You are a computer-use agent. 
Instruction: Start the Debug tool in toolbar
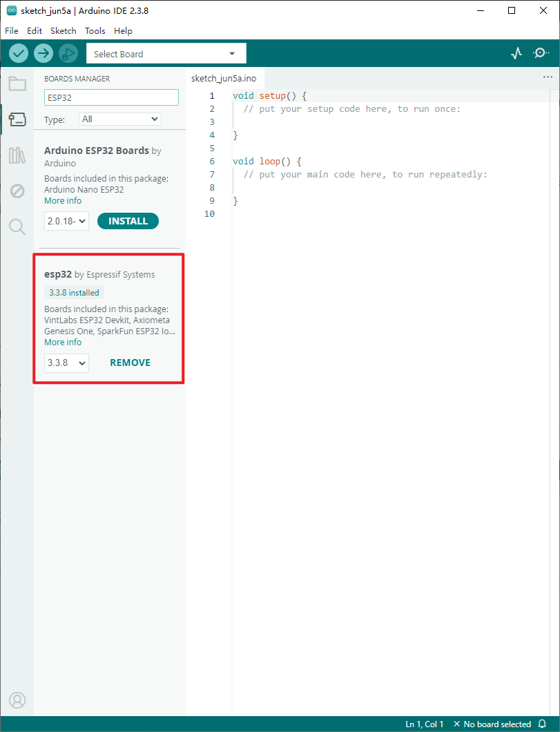point(68,53)
